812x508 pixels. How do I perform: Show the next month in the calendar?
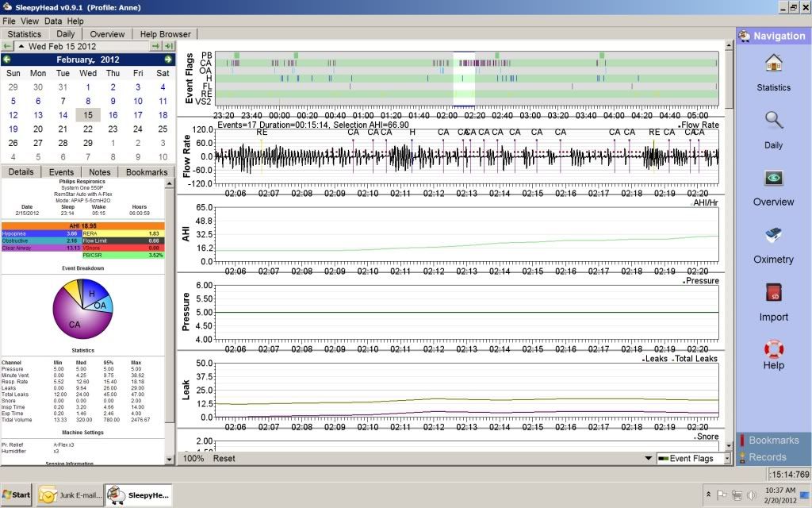point(168,60)
